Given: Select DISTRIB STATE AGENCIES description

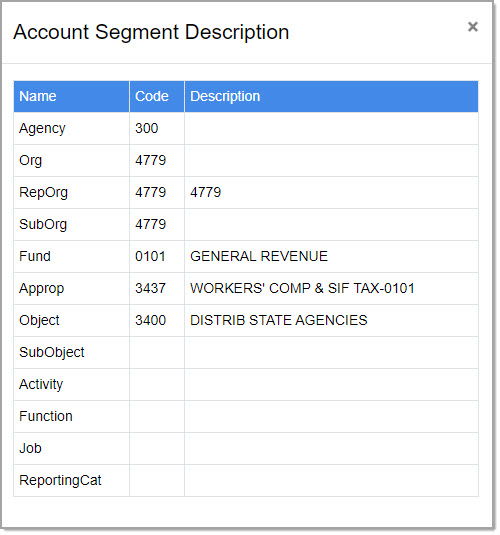Looking at the screenshot, I should 278,321.
